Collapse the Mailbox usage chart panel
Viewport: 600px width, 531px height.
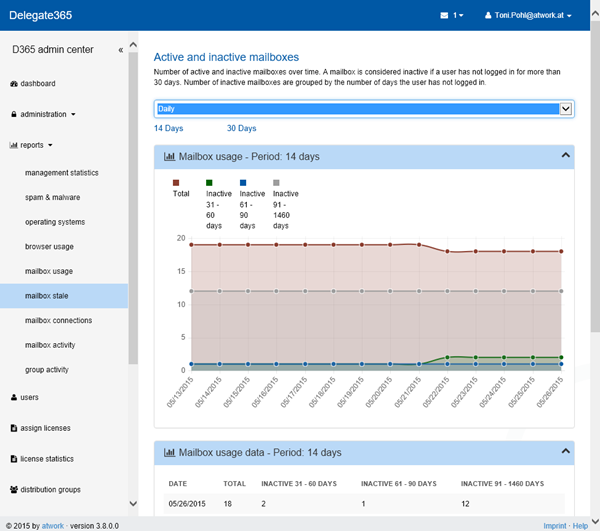pyautogui.click(x=565, y=156)
